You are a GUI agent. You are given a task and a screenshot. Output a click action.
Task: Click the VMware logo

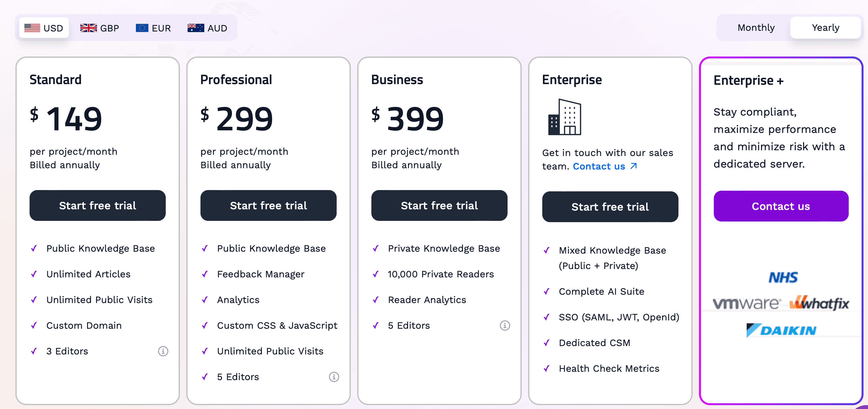(x=746, y=303)
